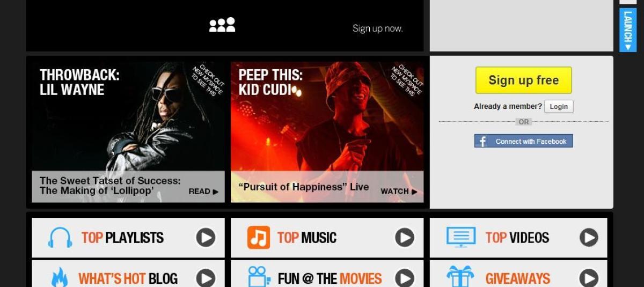Expand the blue LAUNCH side tab
The width and height of the screenshot is (644, 287).
628,30
